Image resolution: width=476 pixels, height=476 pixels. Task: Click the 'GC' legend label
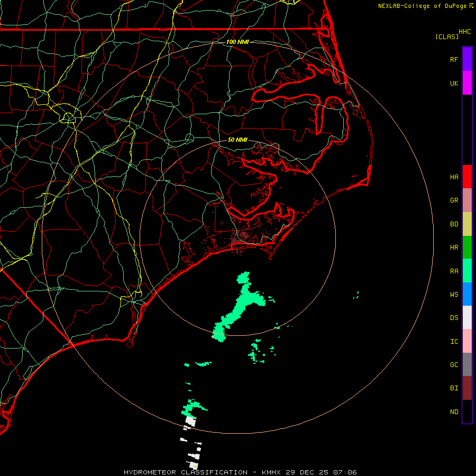(x=454, y=365)
